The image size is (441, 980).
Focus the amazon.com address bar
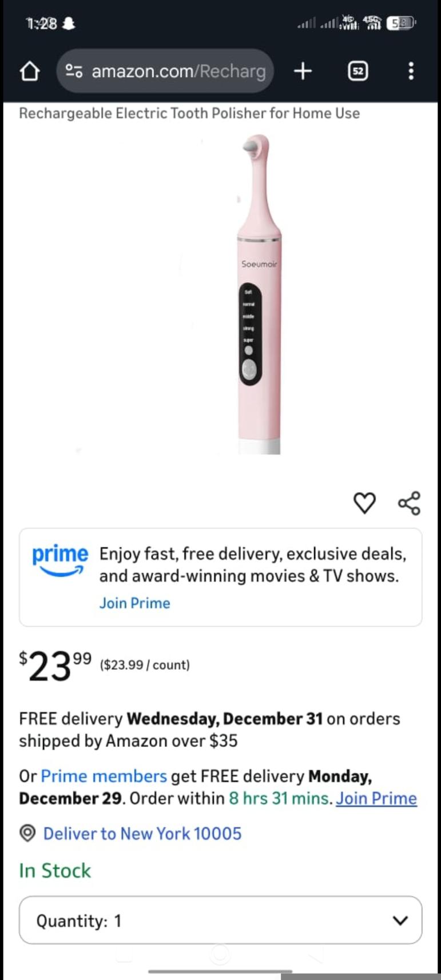[x=178, y=71]
